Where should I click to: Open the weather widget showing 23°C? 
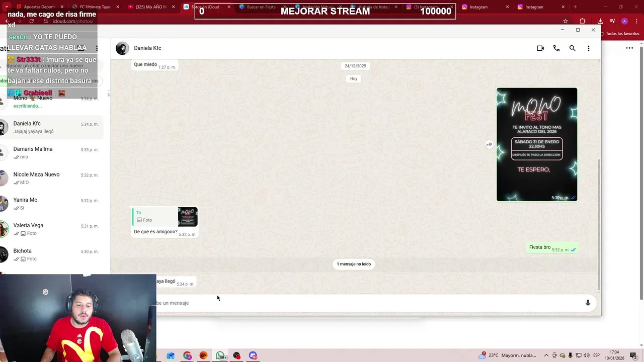508,355
